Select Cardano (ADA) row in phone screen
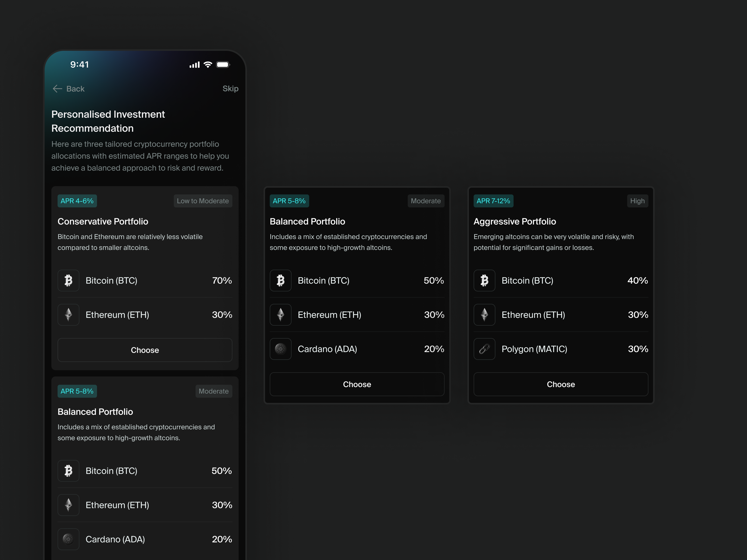Viewport: 747px width, 560px height. coord(145,539)
